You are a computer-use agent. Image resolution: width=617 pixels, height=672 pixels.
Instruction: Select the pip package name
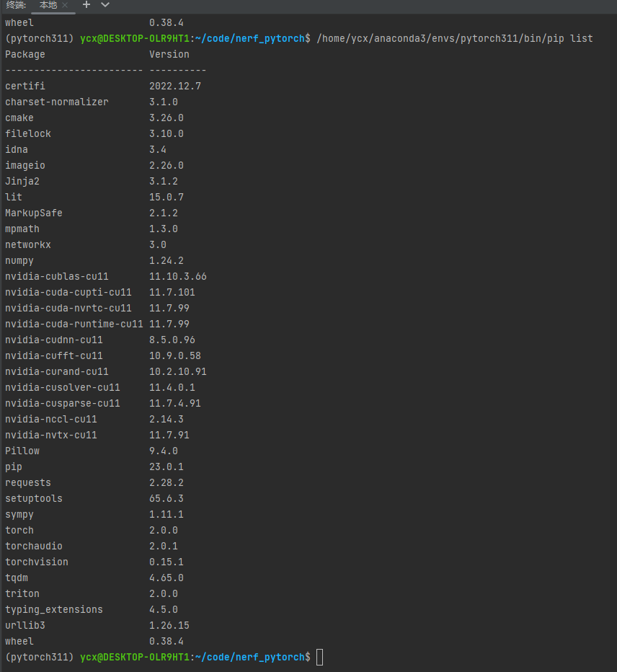point(14,467)
